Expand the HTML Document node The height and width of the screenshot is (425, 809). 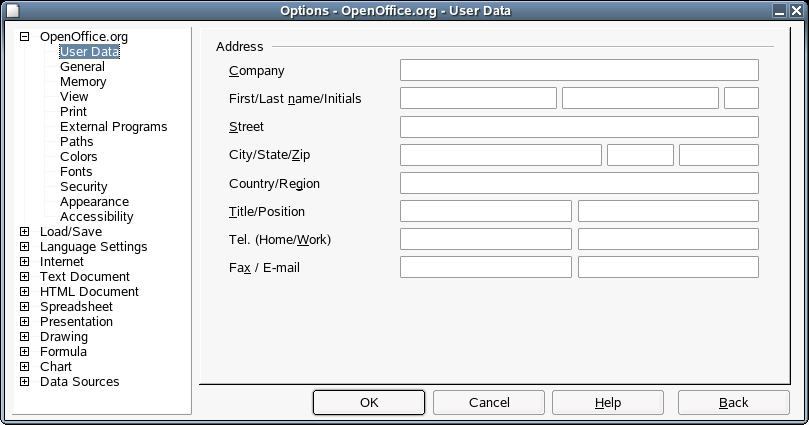pyautogui.click(x=24, y=291)
